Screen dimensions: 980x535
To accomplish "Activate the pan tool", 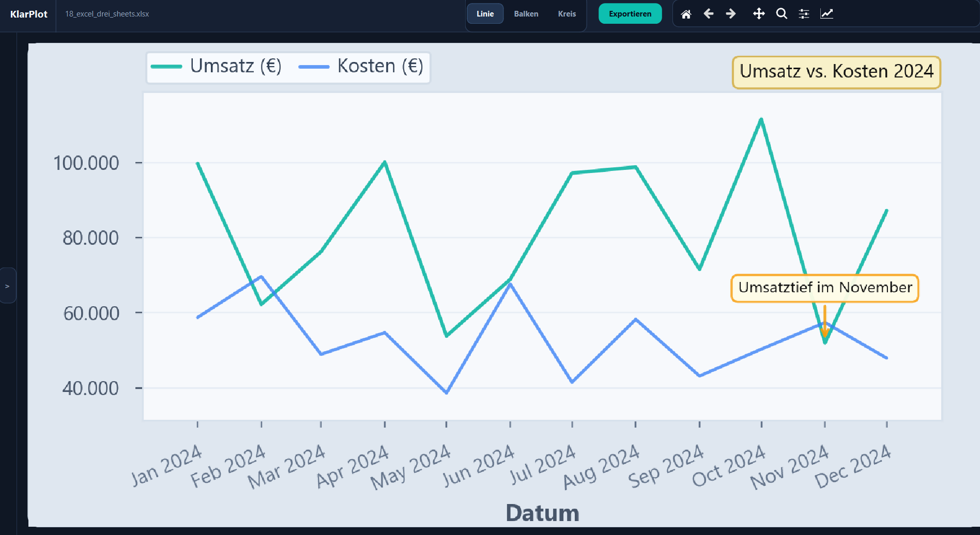I will tap(758, 14).
